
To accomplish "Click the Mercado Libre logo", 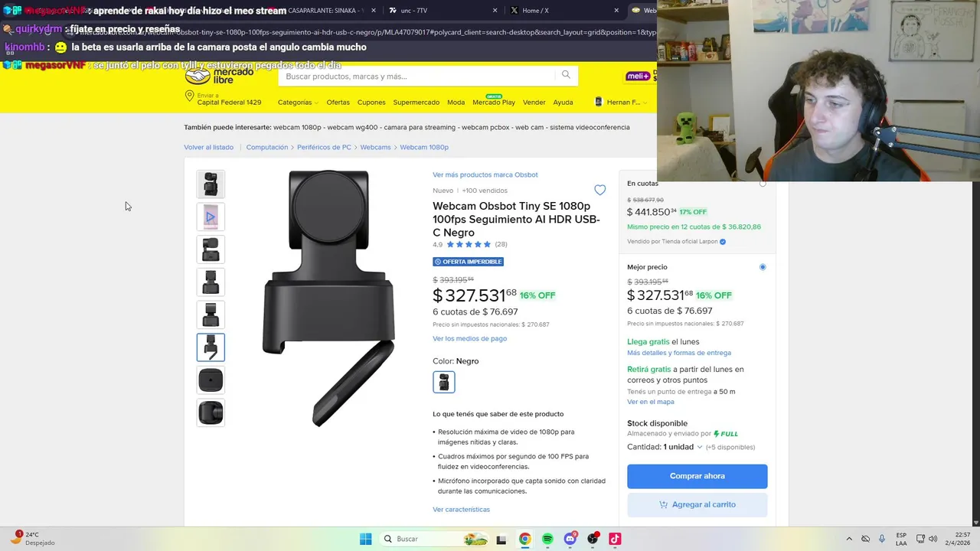I will pyautogui.click(x=219, y=76).
